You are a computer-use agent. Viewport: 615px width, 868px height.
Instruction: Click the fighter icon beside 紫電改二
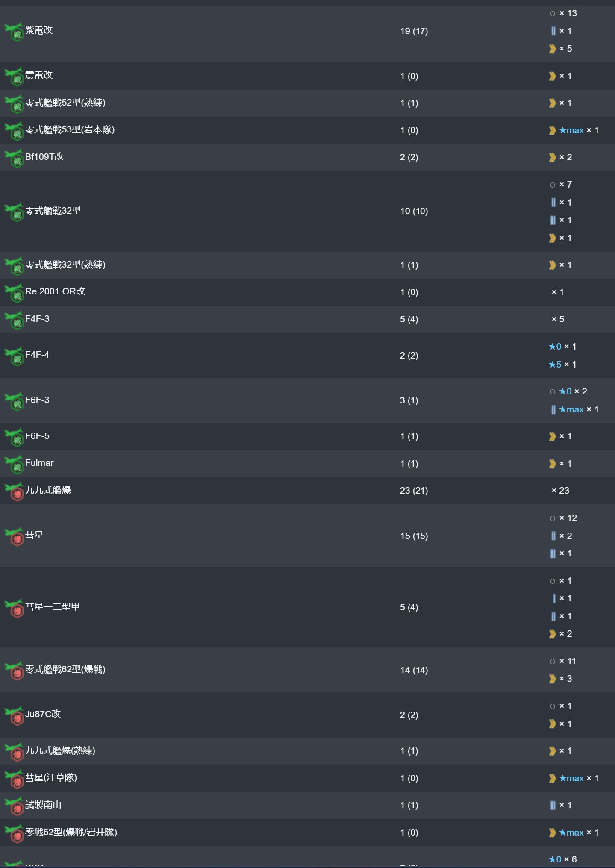click(x=14, y=32)
